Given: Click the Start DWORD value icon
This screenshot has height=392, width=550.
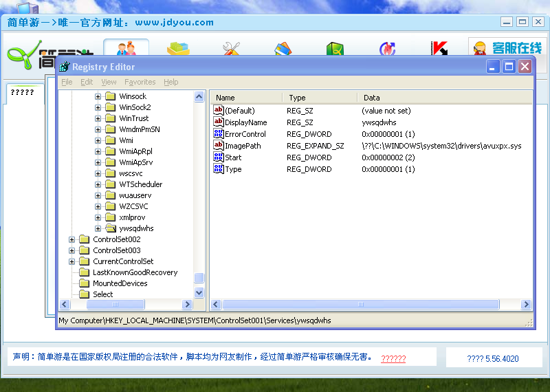Looking at the screenshot, I should (218, 157).
